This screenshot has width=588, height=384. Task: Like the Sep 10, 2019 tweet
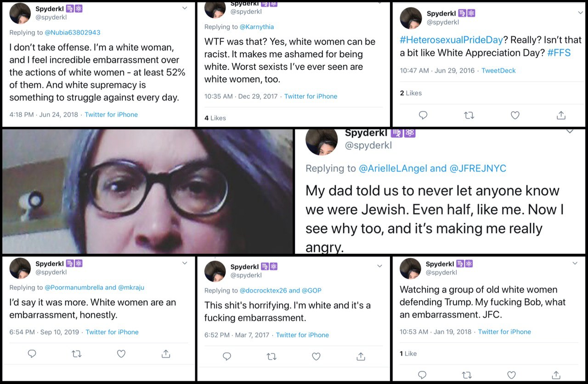pyautogui.click(x=121, y=354)
